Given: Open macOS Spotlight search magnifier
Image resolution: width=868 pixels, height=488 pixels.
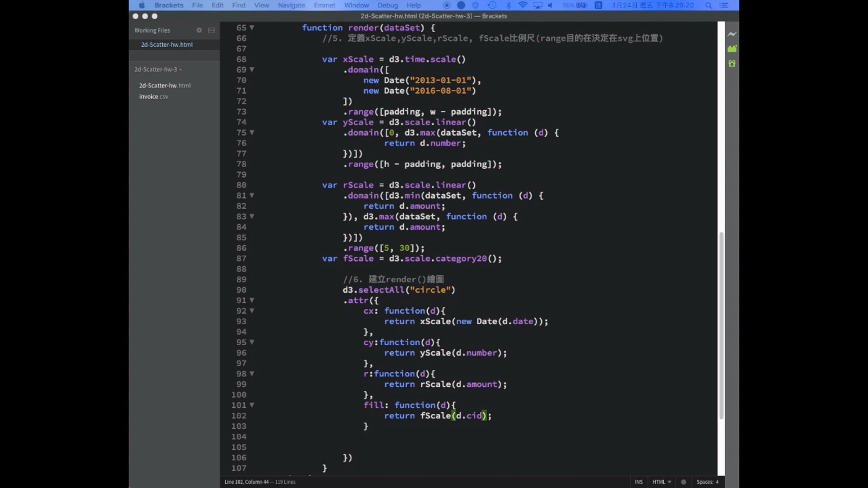Looking at the screenshot, I should coord(709,5).
